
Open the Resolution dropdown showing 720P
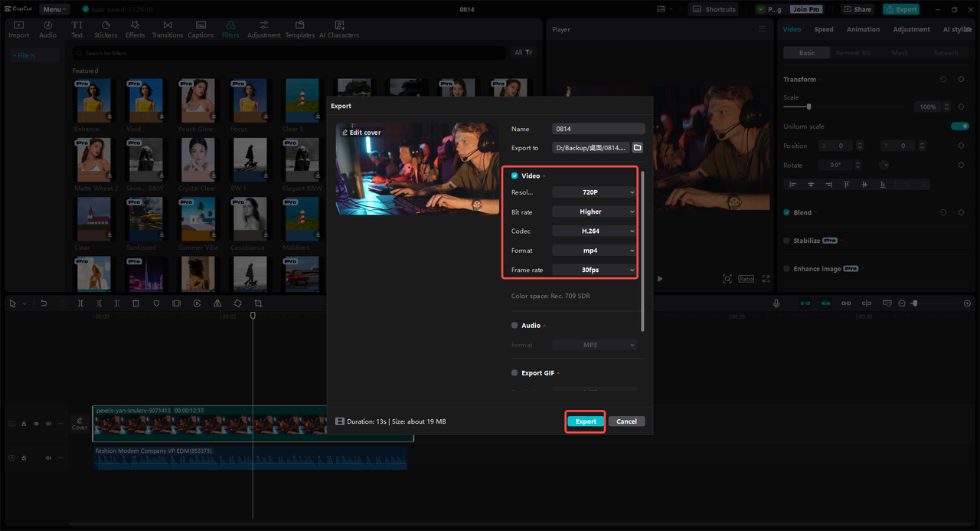coord(594,192)
